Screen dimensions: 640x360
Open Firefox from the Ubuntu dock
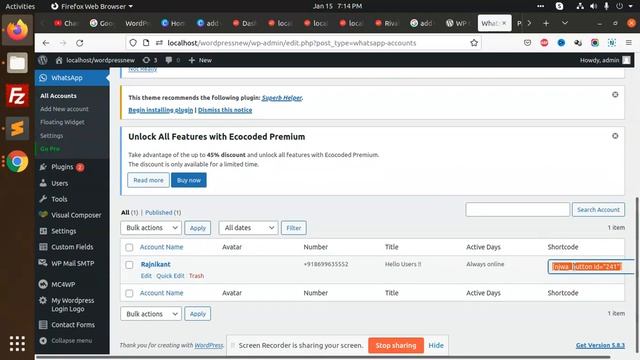17,30
